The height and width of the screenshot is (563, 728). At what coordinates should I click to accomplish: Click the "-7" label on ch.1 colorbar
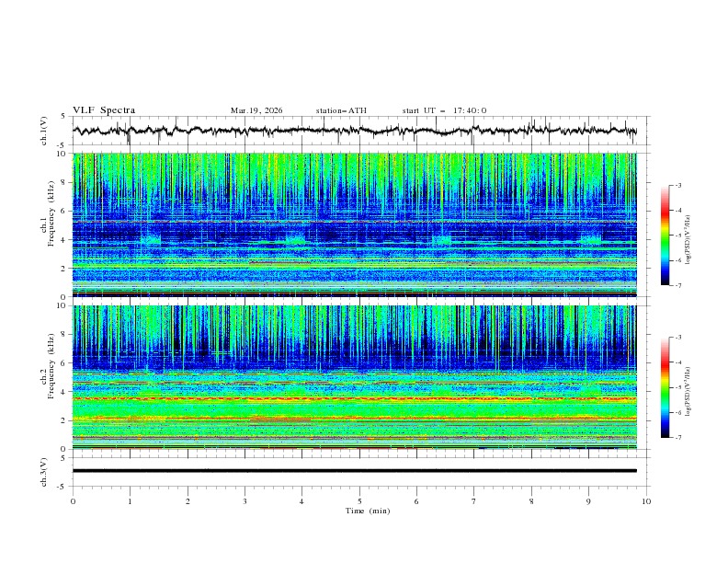click(677, 285)
